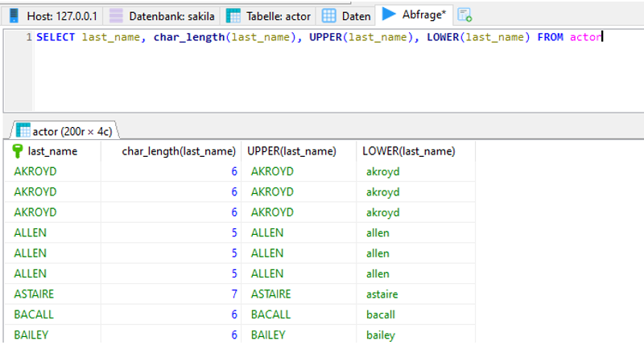
Task: Click the Daten grid icon
Action: click(328, 15)
